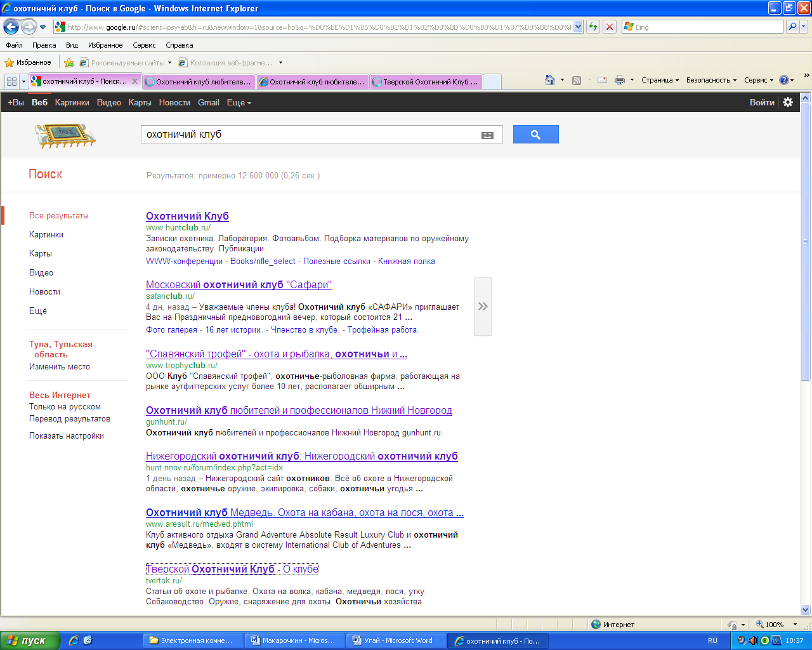Click the add to favorites bar icon
812x650 pixels.
pyautogui.click(x=69, y=62)
